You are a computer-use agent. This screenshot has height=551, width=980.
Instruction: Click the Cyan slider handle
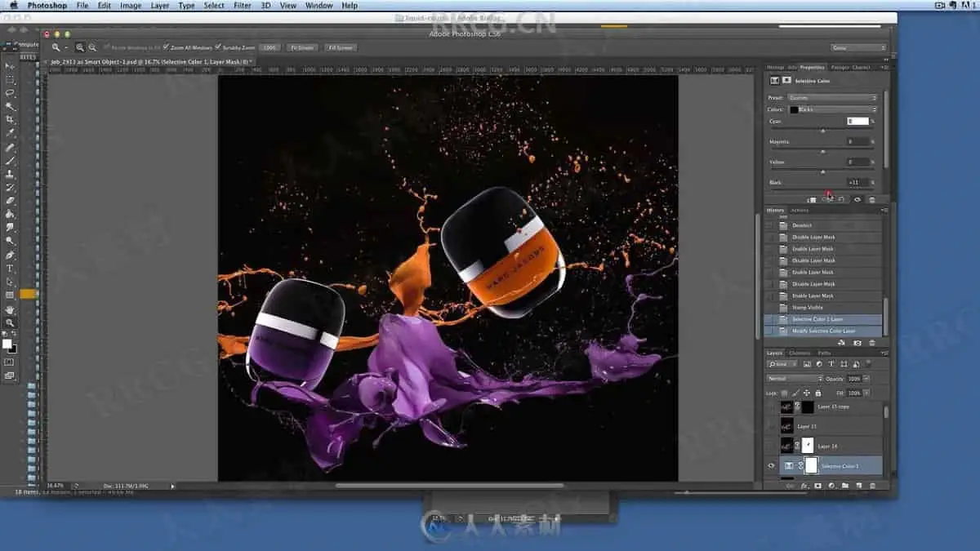(822, 131)
